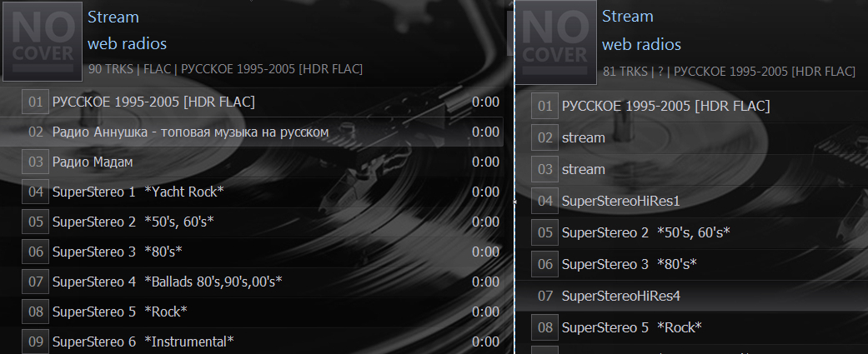Click track number 08 box in right playlist
868x354 pixels.
545,327
